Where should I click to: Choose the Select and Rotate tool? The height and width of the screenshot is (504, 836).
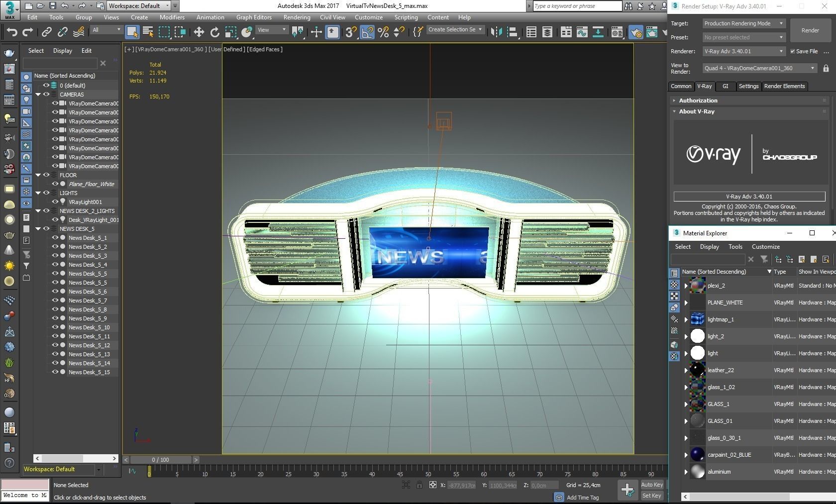(x=214, y=32)
